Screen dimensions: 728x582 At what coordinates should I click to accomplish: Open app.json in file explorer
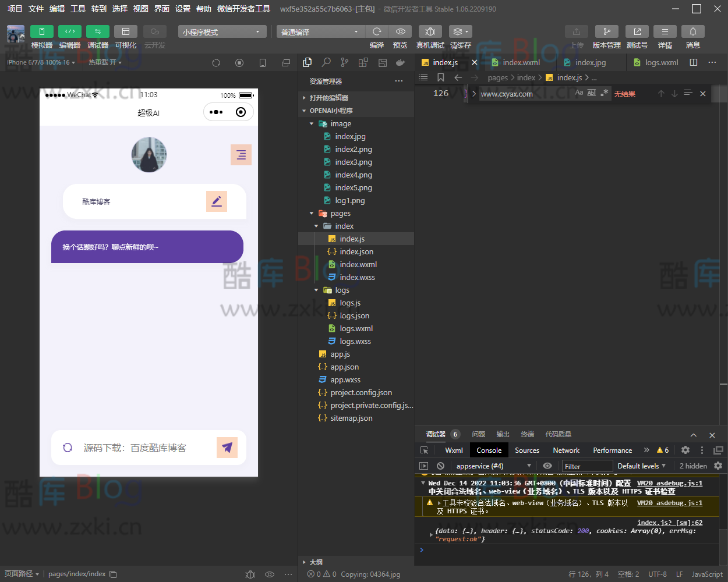[x=344, y=367]
